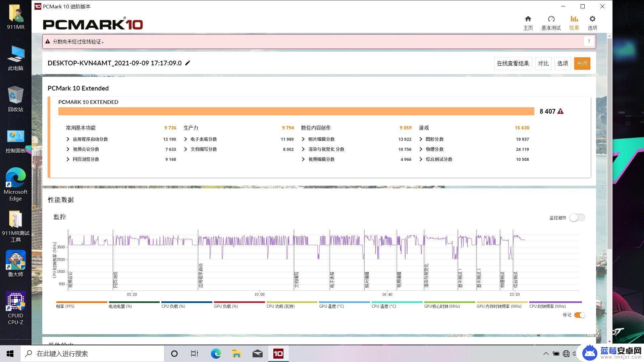Open the 911MR folder on desktop

[16, 17]
